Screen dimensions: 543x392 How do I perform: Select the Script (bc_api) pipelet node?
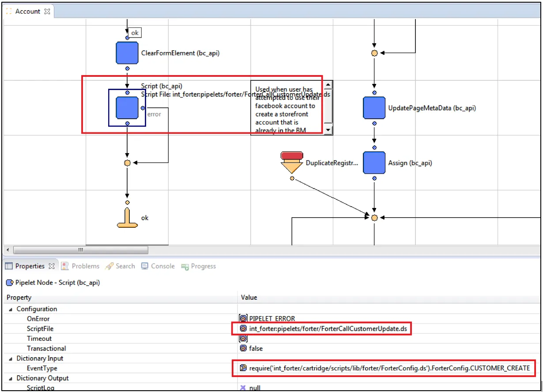(x=127, y=108)
